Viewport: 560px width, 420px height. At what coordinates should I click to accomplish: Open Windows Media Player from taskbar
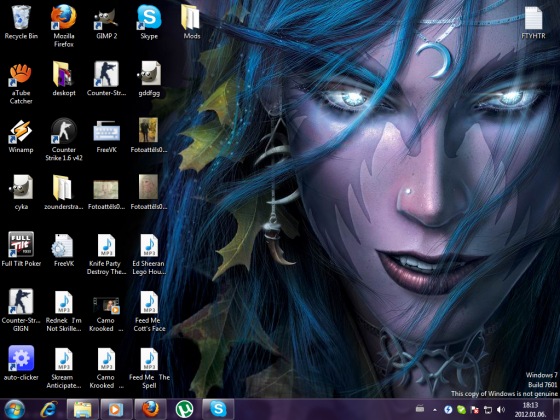point(116,409)
